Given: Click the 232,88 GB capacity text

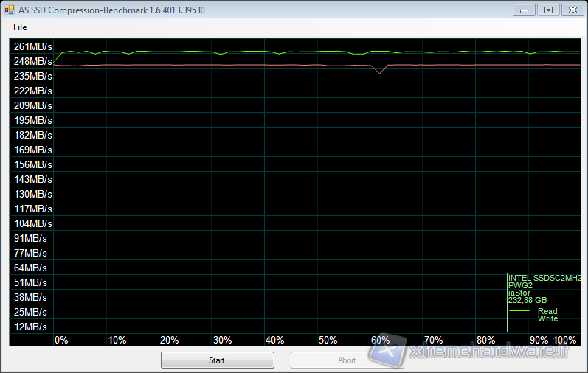Looking at the screenshot, I should (x=528, y=300).
